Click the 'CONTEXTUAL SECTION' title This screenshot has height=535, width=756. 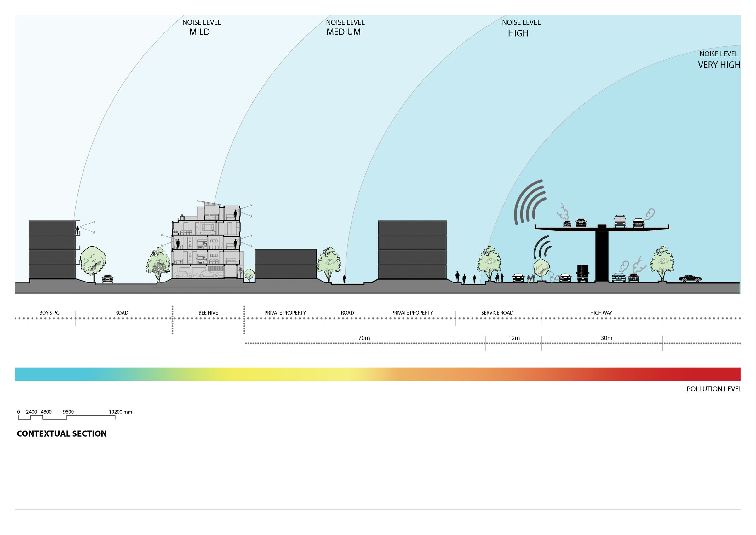(x=62, y=433)
